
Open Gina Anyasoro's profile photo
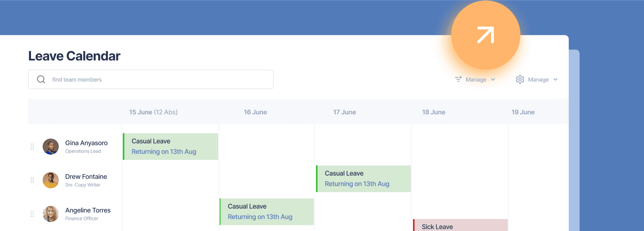click(x=51, y=146)
